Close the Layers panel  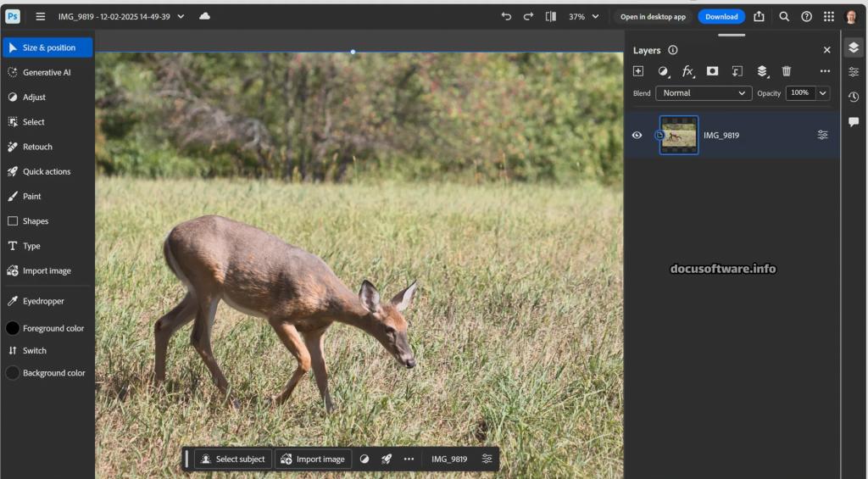[827, 50]
